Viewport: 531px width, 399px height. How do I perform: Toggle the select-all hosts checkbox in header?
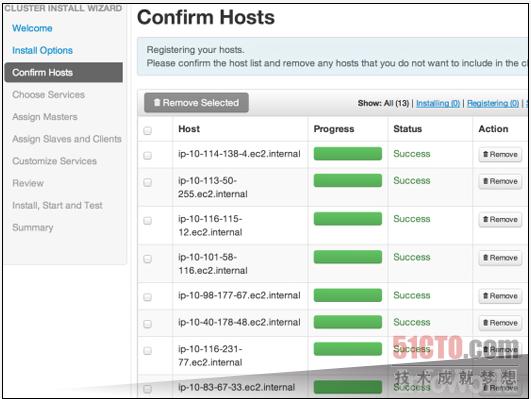(x=147, y=130)
